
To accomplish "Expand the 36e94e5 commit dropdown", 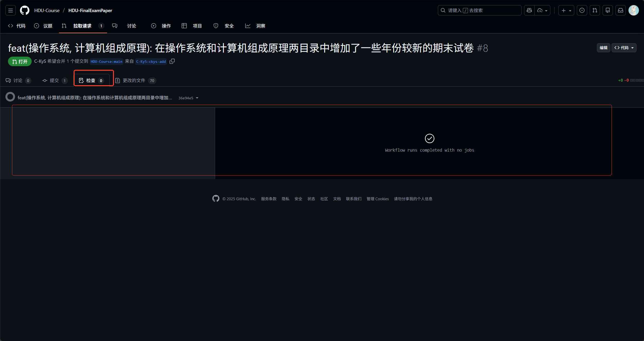I will [x=188, y=98].
